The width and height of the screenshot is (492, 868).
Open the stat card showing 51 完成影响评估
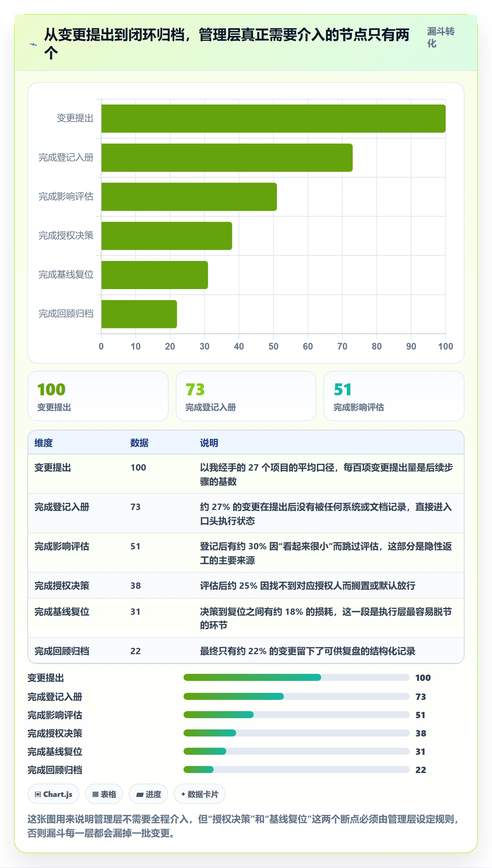click(394, 396)
